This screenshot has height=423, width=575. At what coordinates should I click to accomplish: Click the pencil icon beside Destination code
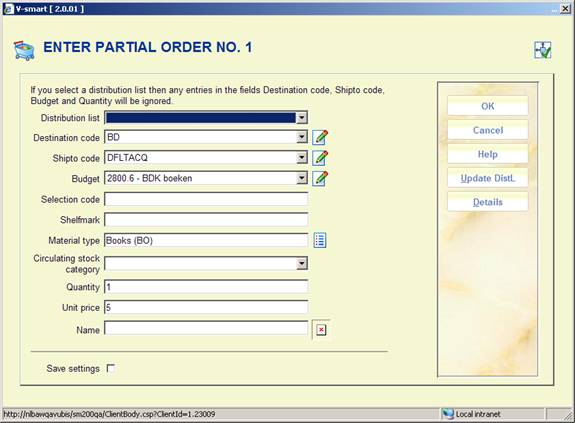pyautogui.click(x=320, y=137)
